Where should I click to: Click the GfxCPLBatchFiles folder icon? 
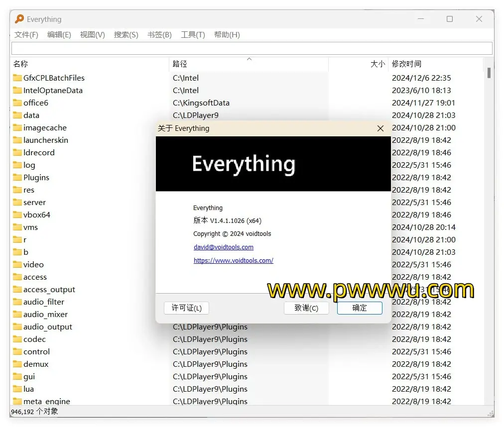[x=17, y=78]
